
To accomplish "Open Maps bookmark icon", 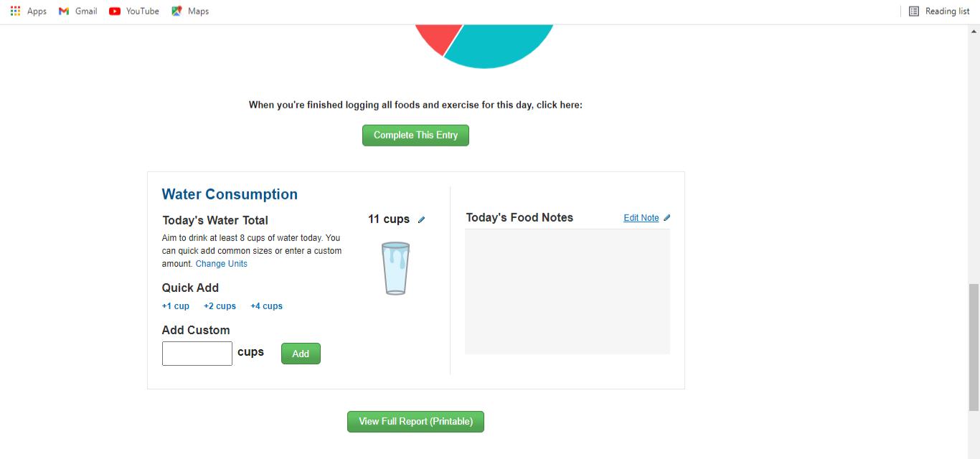I will pyautogui.click(x=176, y=11).
